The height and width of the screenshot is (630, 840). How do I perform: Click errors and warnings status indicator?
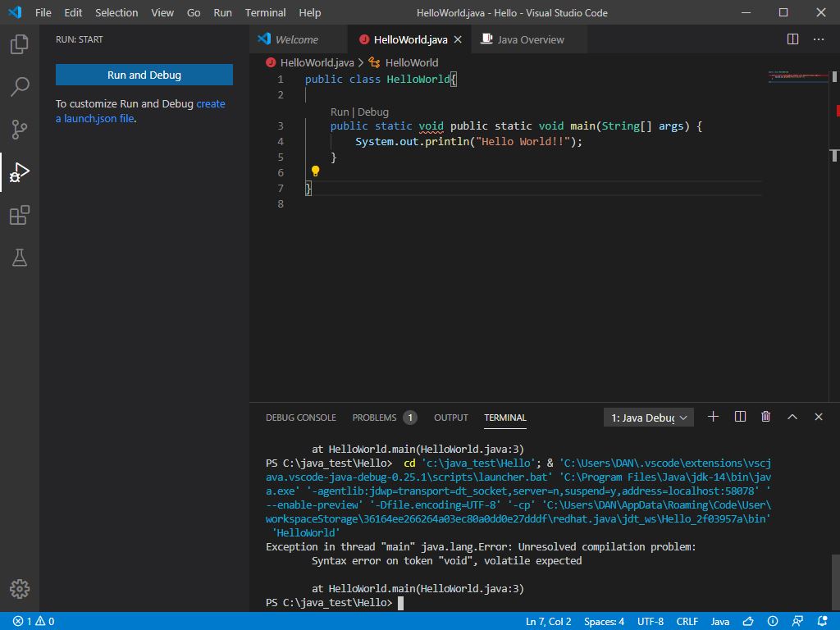tap(33, 622)
